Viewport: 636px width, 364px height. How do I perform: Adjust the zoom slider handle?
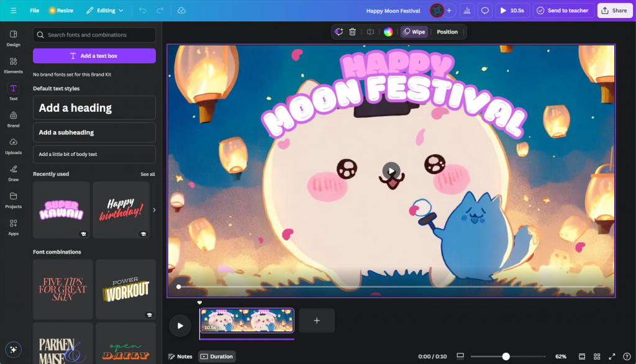[x=506, y=357]
